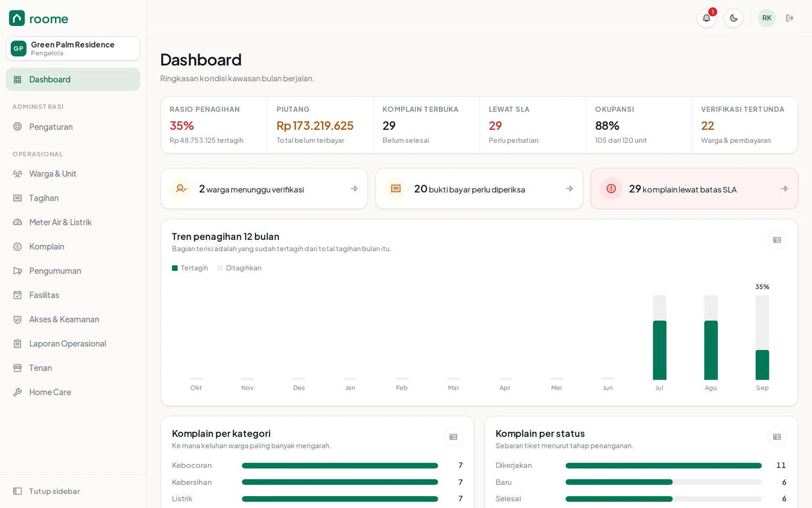Click Verifikasi Tertunda 22 card
812x508 pixels.
coord(745,125)
